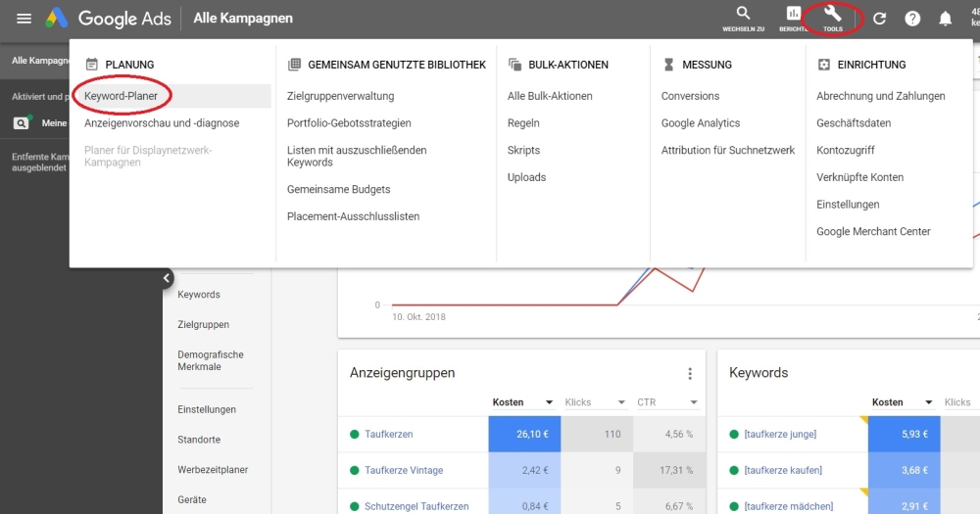Click the 17,31 % CTR cell

tap(668, 470)
